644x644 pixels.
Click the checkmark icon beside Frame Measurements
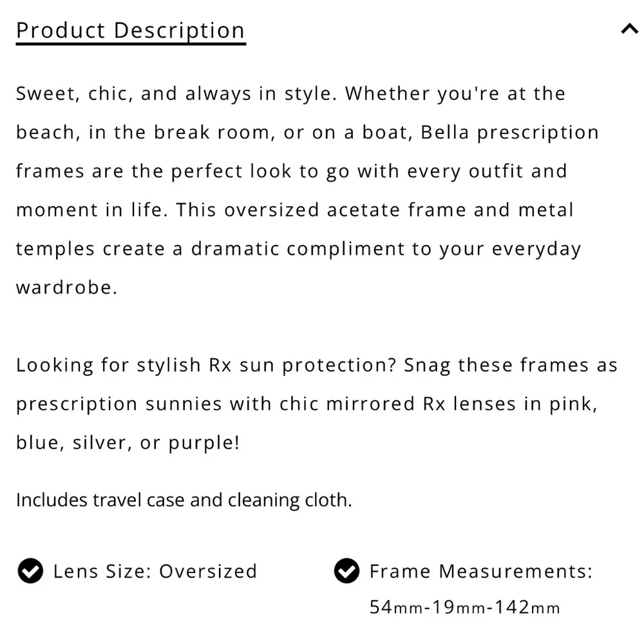[x=346, y=571]
